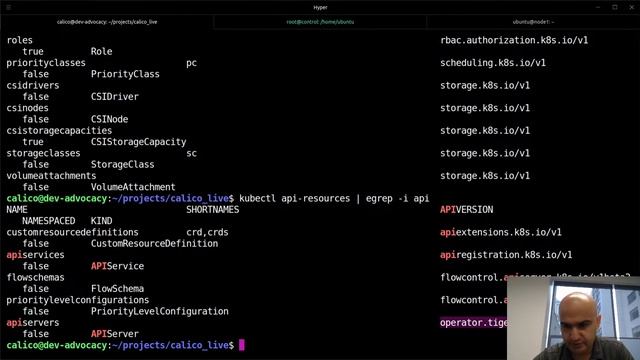The width and height of the screenshot is (640, 360).
Task: Click the text 'apiextensions.k8s.io/v1'
Action: (x=501, y=232)
